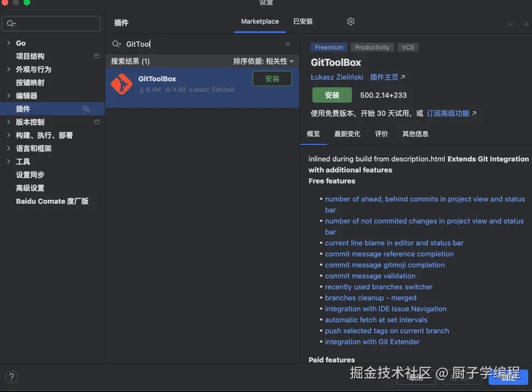Expand the 语言和框架 settings node

click(x=8, y=148)
